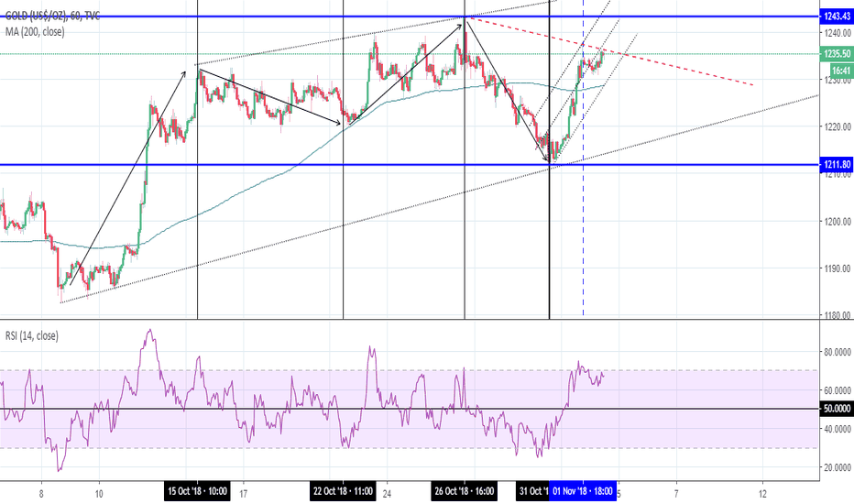Screen dimensions: 854x504
Task: Click the date 17 on the time axis
Action: (x=244, y=494)
